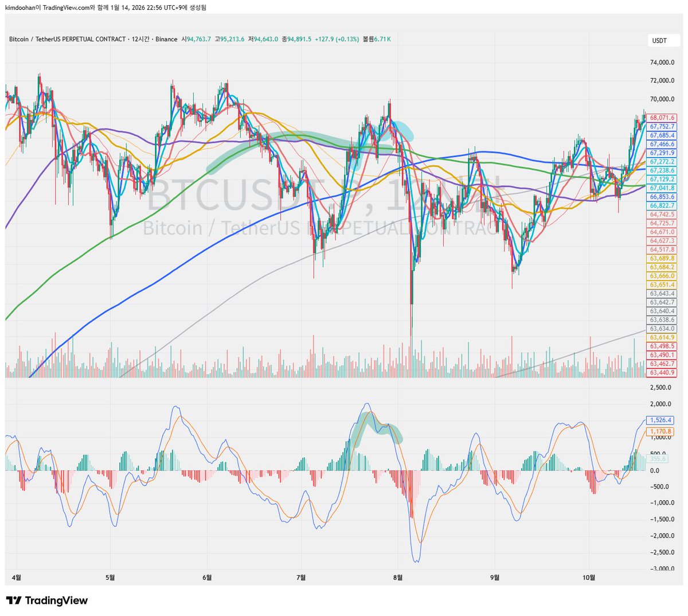Click the blue 67,685.4 price label
Screen dimensions: 688x616
[x=662, y=135]
